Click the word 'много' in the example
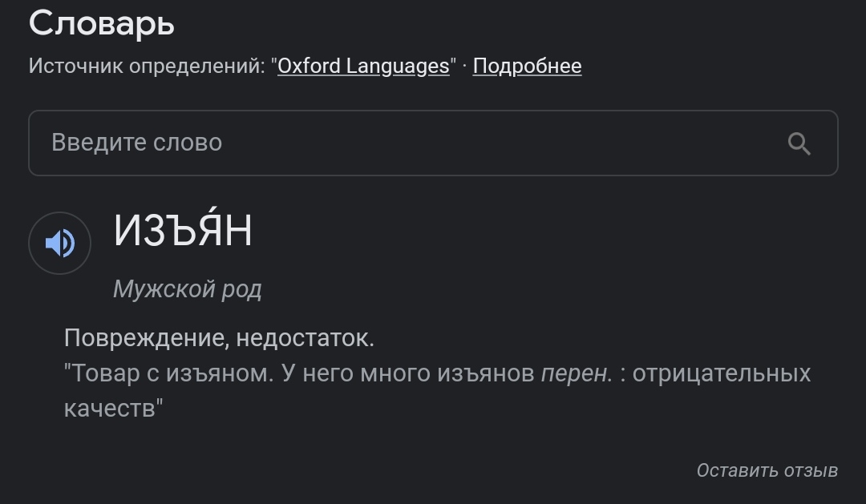The width and height of the screenshot is (866, 504). point(395,373)
